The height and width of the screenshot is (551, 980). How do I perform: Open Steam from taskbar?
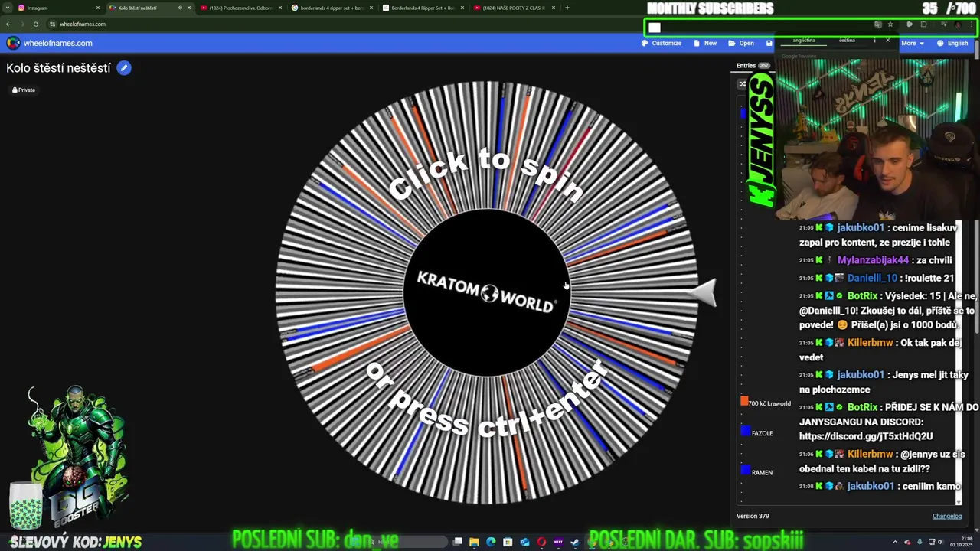pos(575,542)
